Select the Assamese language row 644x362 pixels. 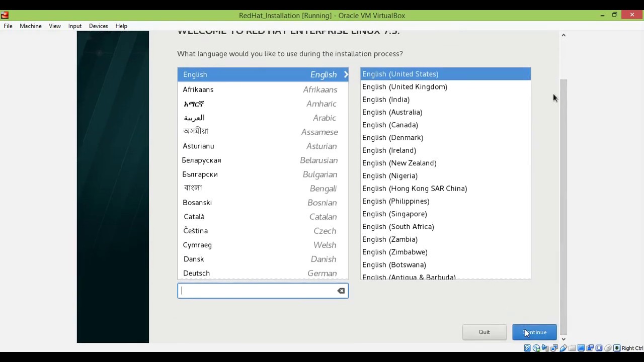[263, 132]
